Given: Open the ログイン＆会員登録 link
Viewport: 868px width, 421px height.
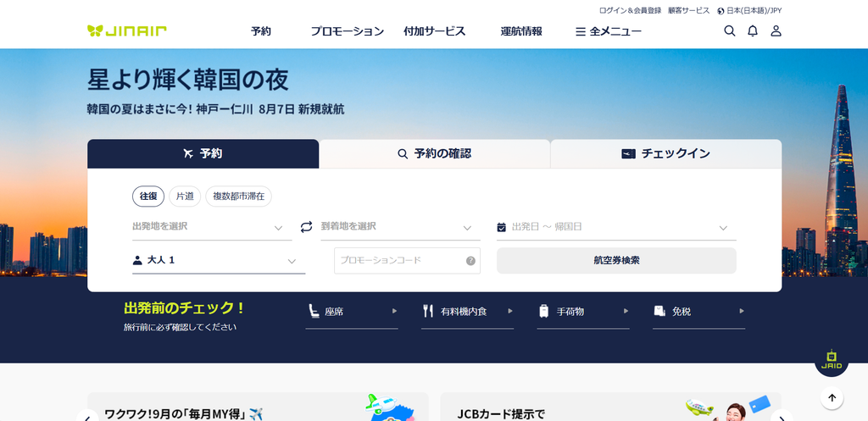Looking at the screenshot, I should (630, 10).
